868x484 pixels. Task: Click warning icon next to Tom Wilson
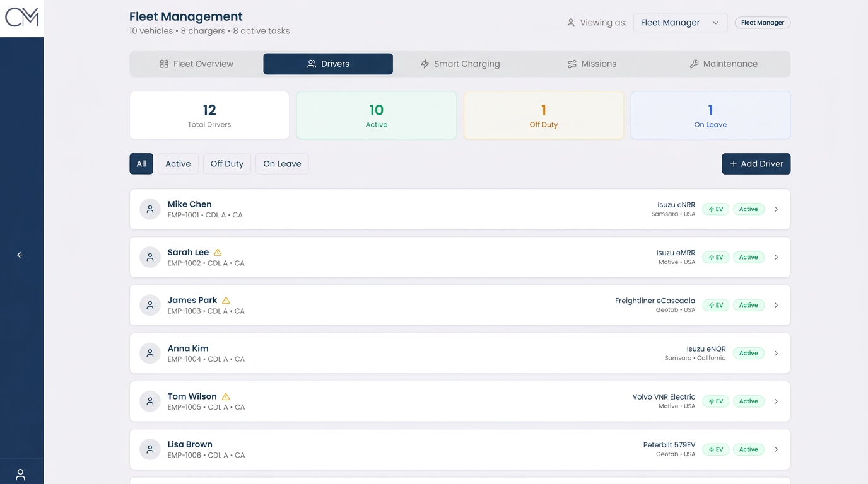point(226,396)
